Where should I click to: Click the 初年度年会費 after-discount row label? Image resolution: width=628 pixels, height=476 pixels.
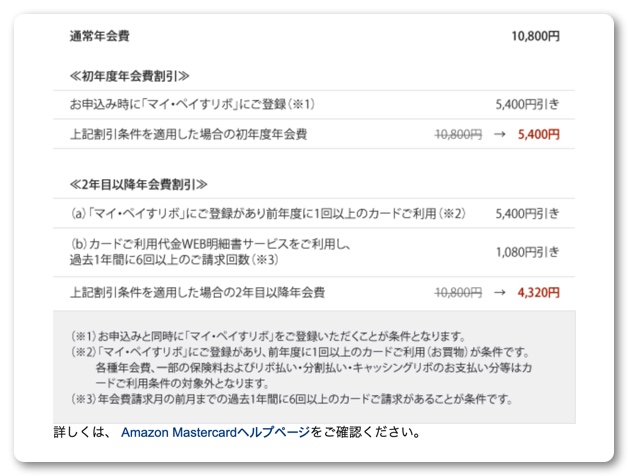pyautogui.click(x=188, y=134)
